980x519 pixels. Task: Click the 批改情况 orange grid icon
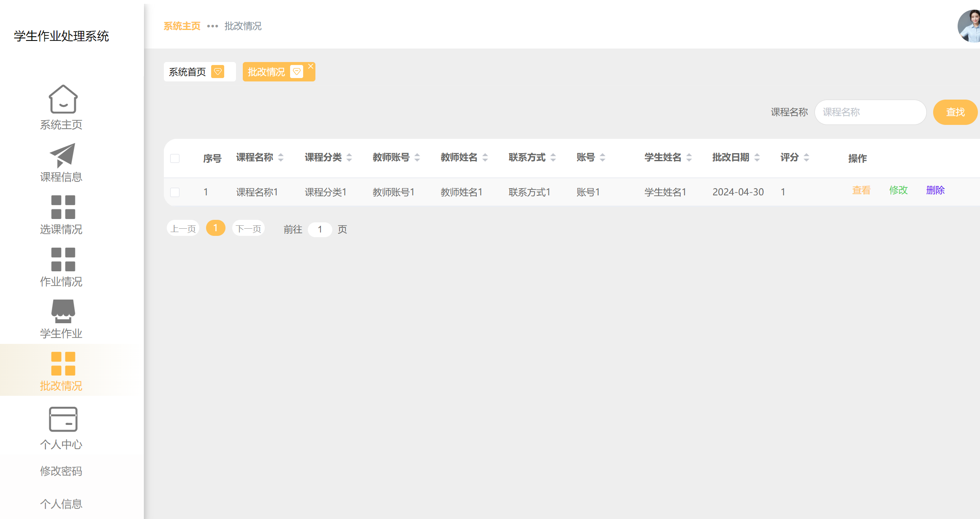63,363
